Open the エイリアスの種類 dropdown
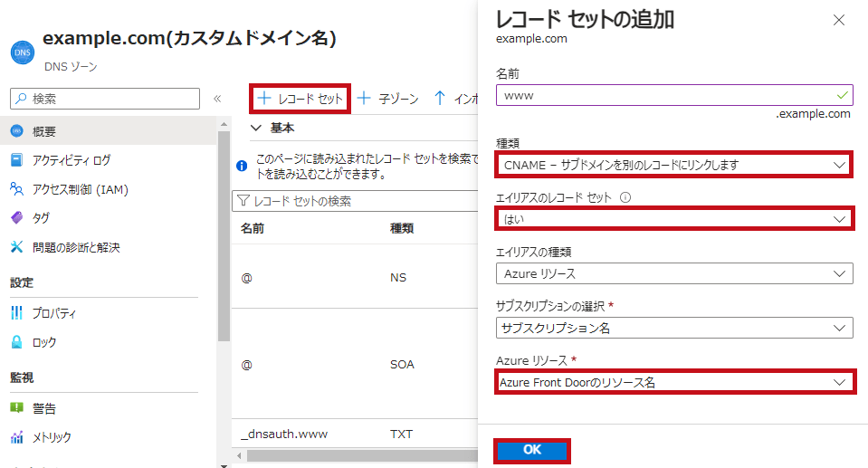The image size is (868, 468). 674,273
